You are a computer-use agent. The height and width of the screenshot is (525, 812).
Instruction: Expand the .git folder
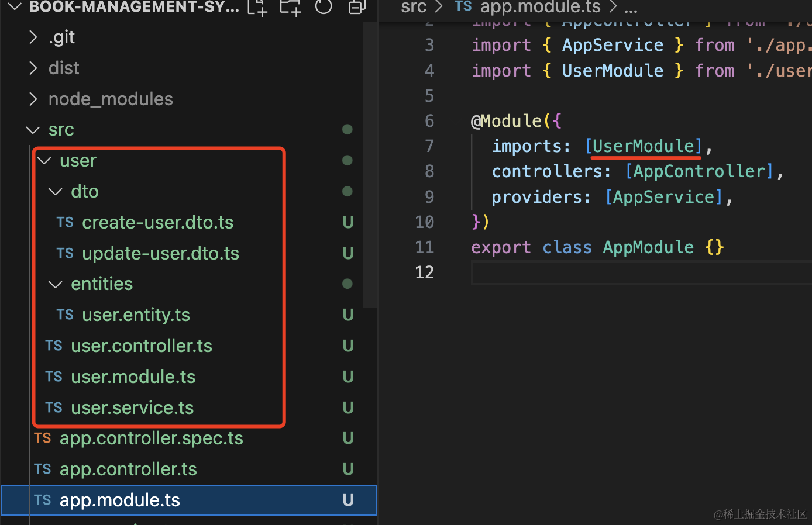point(33,37)
